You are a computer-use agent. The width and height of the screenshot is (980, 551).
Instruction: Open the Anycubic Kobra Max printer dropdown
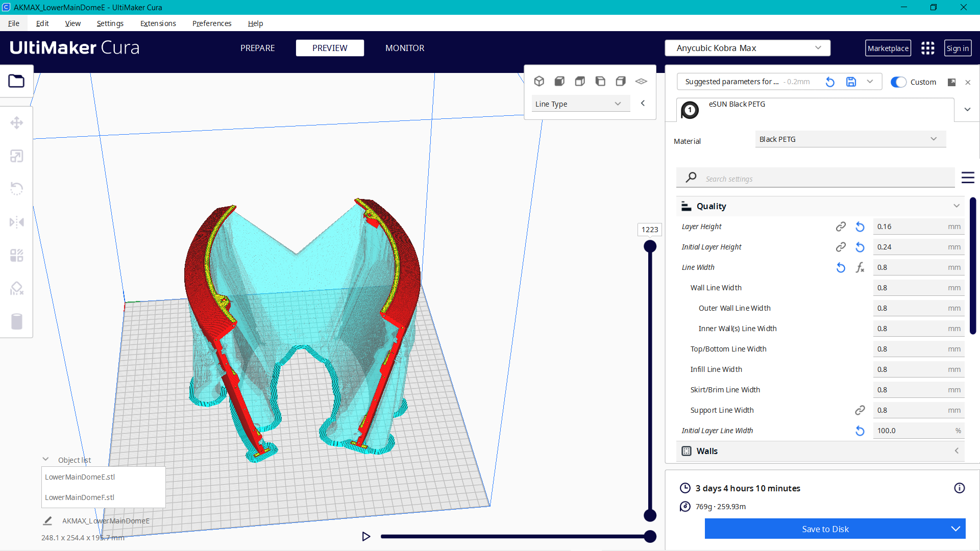(747, 47)
